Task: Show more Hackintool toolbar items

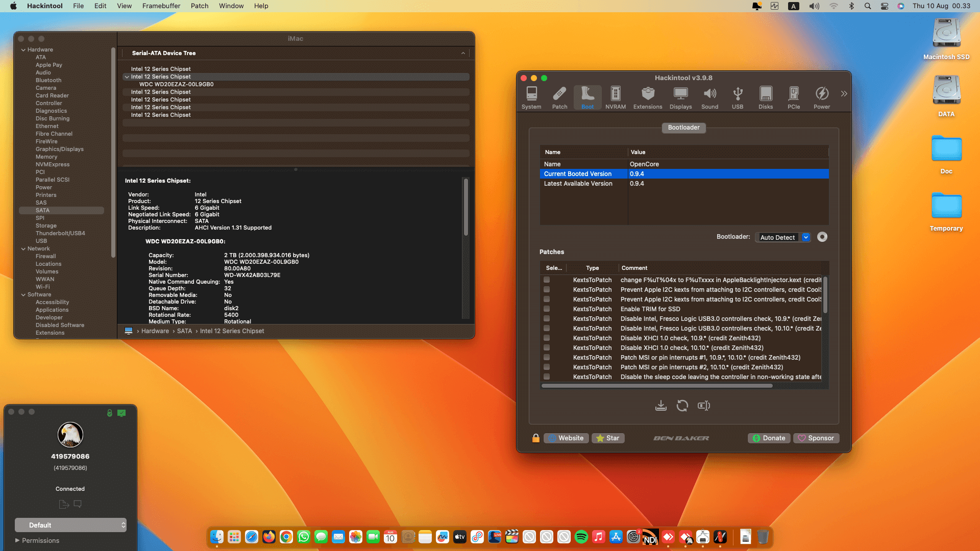Action: click(x=844, y=94)
